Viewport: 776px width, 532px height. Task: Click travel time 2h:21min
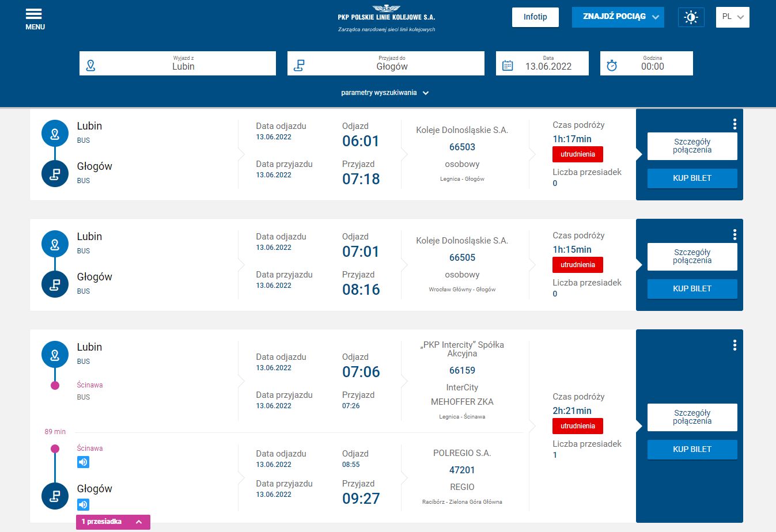572,411
